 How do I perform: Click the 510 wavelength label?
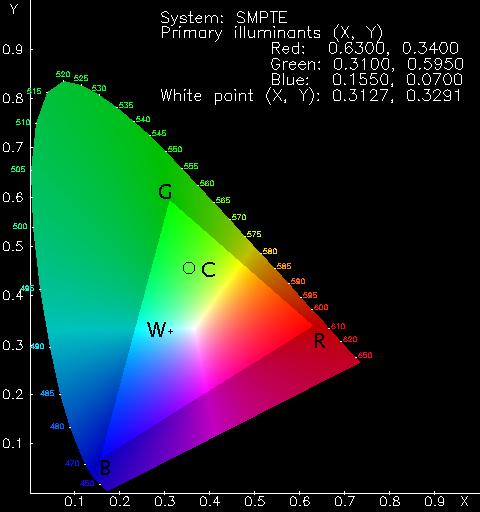(23, 122)
